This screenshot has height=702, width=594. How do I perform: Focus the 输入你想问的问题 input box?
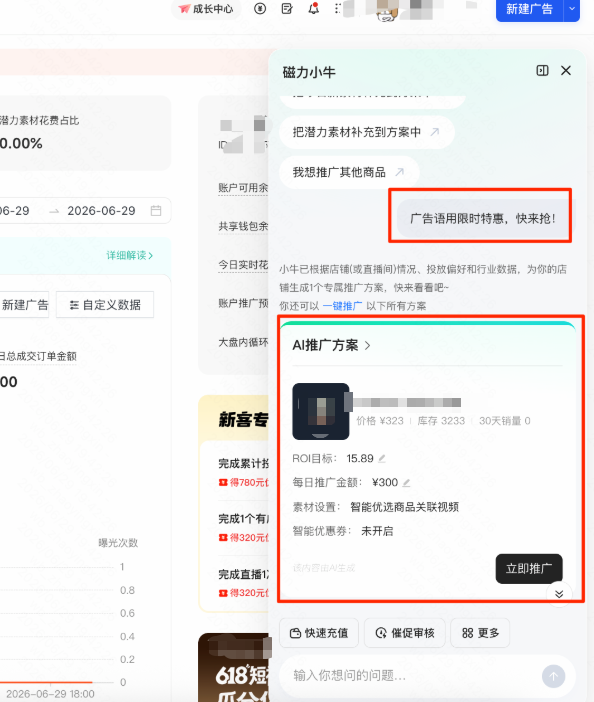(410, 675)
